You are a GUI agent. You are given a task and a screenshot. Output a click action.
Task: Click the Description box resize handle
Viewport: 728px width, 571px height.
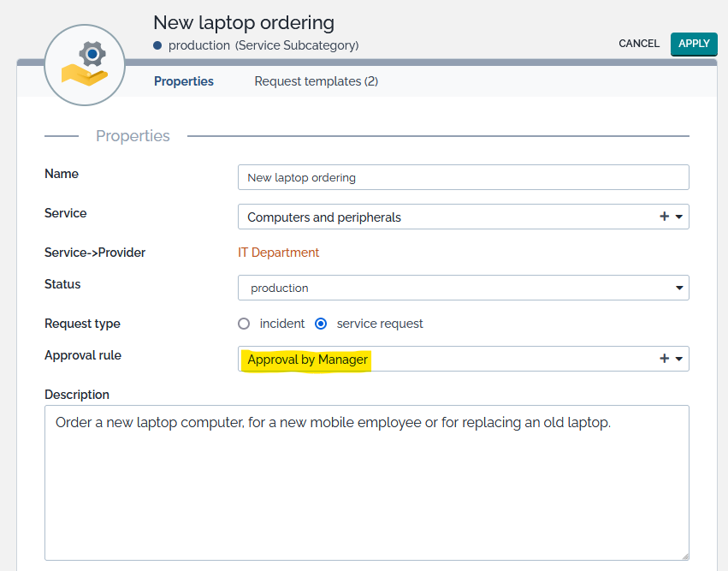pyautogui.click(x=684, y=556)
